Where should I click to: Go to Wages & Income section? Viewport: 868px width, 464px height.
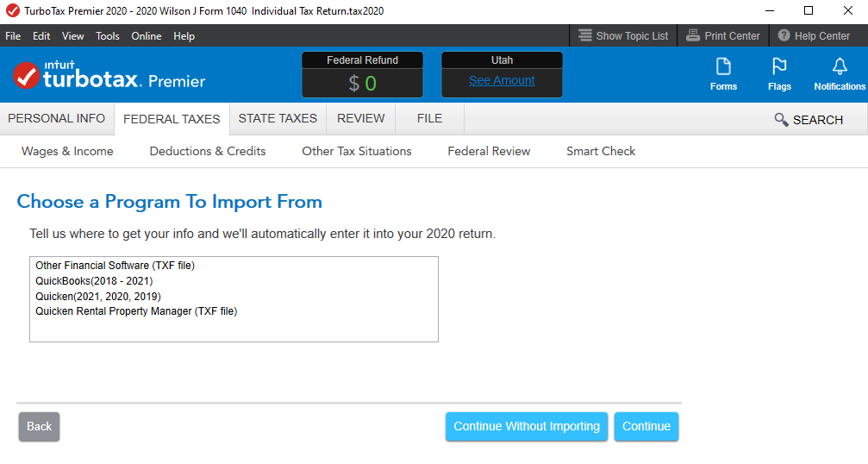[x=67, y=151]
